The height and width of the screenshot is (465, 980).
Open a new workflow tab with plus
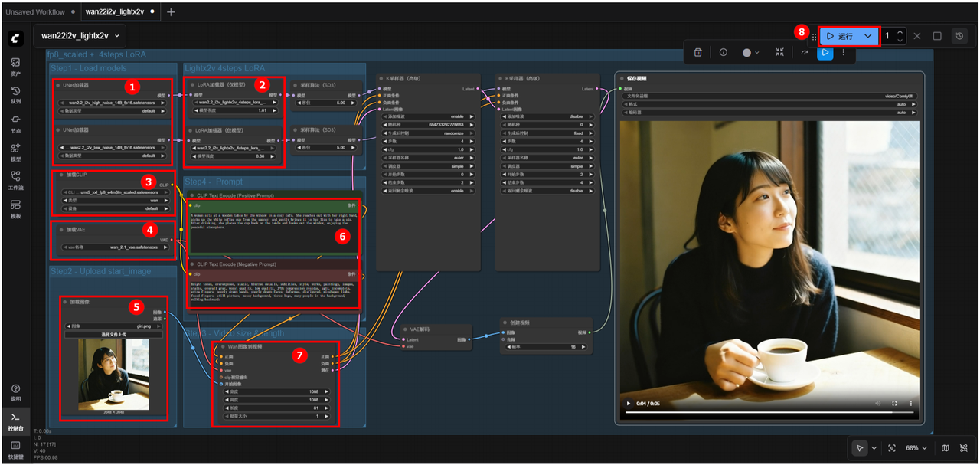171,12
